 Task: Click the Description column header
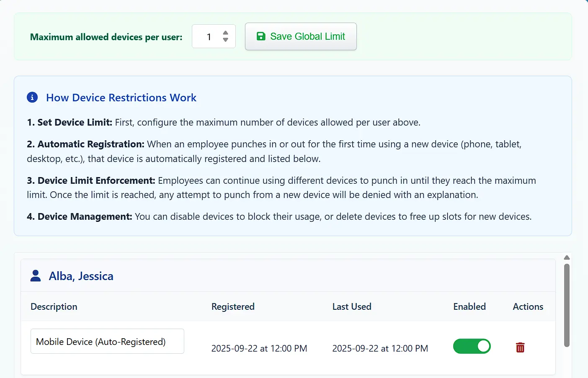[54, 306]
